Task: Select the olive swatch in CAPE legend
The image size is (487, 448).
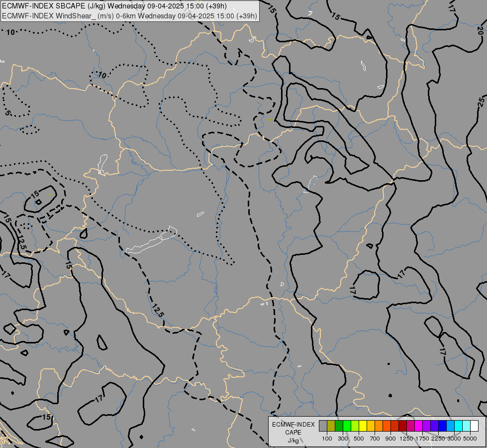Action: click(331, 426)
